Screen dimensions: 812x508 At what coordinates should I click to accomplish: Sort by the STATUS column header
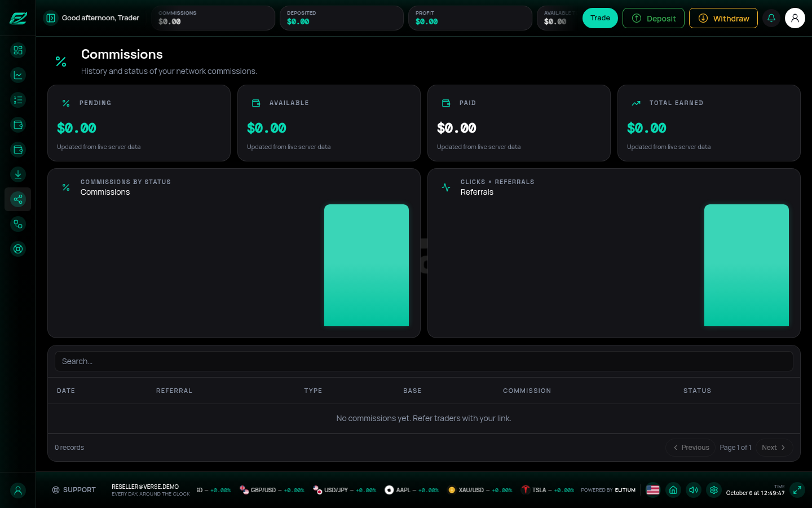[698, 391]
